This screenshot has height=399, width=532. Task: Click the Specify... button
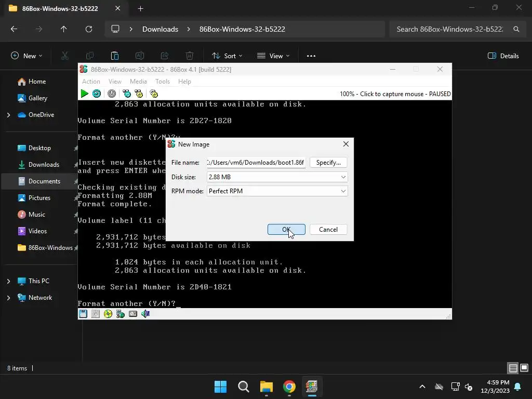click(x=328, y=163)
